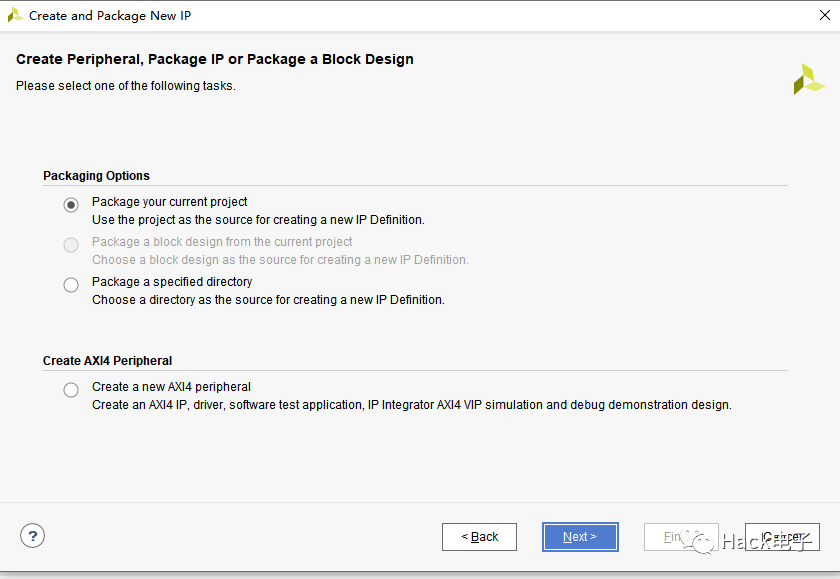The height and width of the screenshot is (579, 840).
Task: Click the 'Package a specified directory' label text
Action: click(x=172, y=282)
